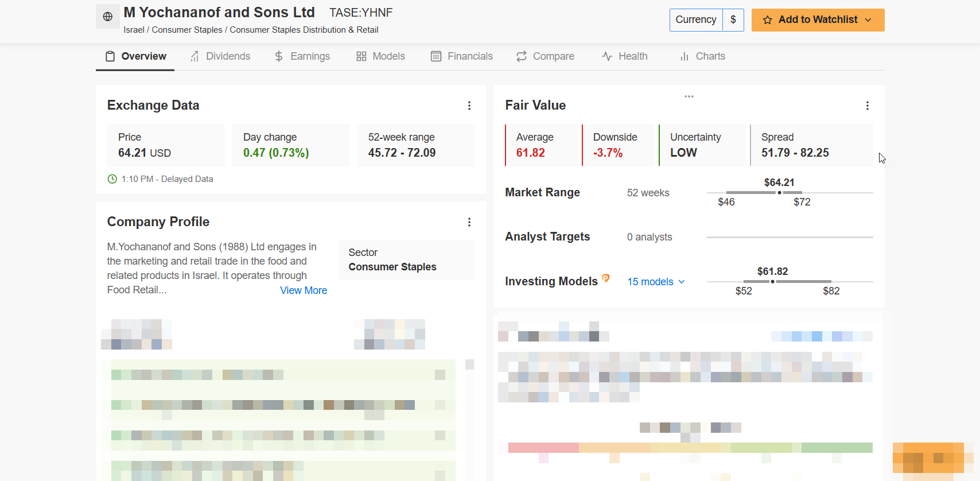Click the M Yochananof and Sons Ltd title
This screenshot has height=481, width=980.
[x=219, y=13]
